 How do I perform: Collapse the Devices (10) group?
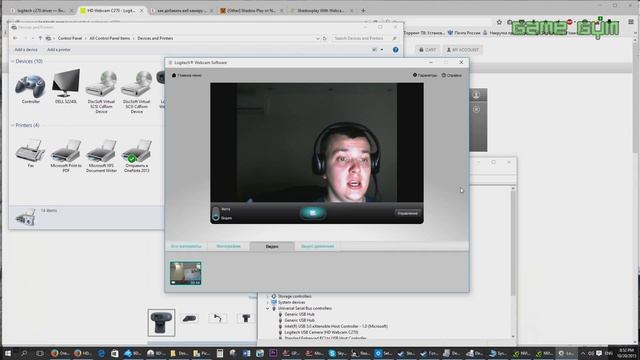click(x=12, y=61)
